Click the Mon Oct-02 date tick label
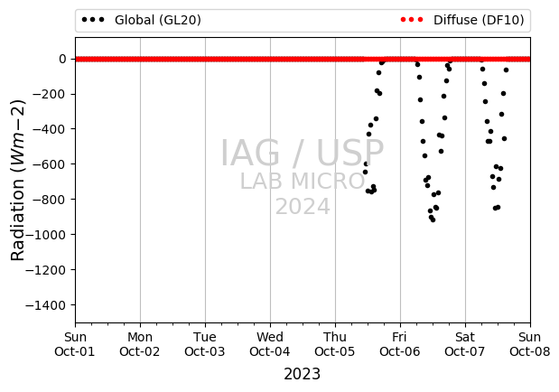Viewport: 559px width, 392px height. (x=140, y=344)
